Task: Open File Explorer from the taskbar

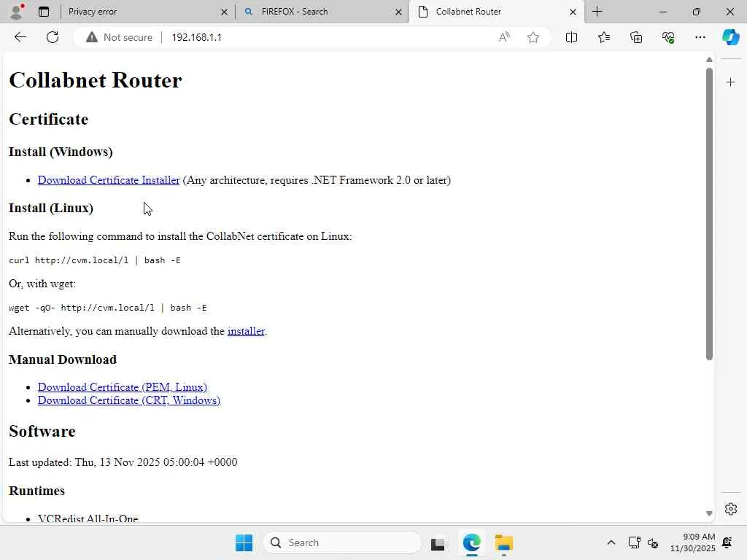Action: [503, 542]
